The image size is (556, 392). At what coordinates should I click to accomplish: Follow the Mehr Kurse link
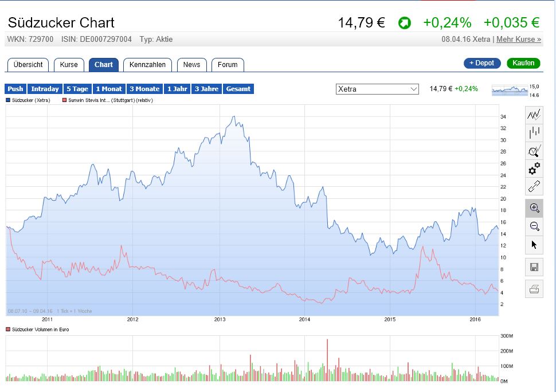coord(518,40)
